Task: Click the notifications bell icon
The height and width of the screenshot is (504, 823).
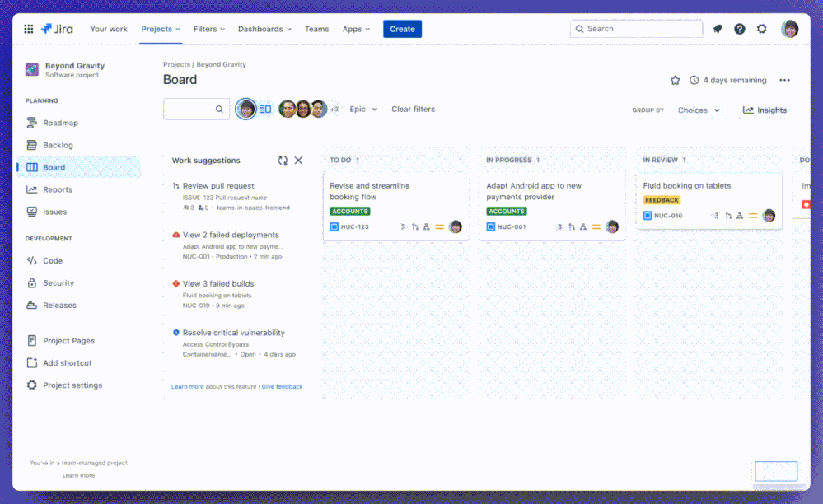Action: [718, 28]
